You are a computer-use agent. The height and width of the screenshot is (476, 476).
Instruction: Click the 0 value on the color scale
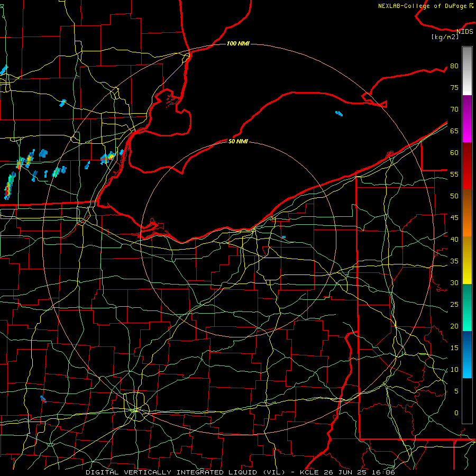456,413
